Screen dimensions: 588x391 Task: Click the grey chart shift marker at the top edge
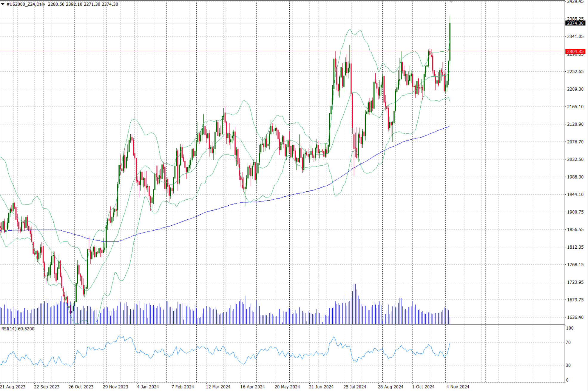pos(451,1)
